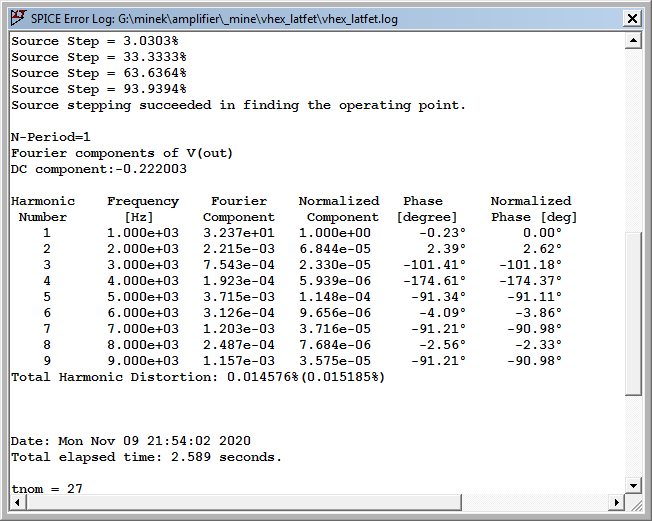Screen dimensions: 652x521
Task: Click the 'N-Period=1' line
Action: pos(51,137)
